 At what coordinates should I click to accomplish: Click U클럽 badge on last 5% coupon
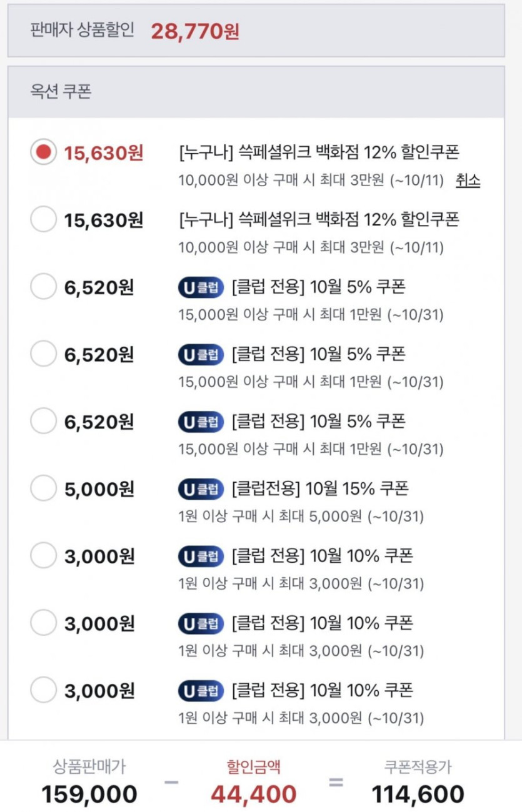[201, 422]
